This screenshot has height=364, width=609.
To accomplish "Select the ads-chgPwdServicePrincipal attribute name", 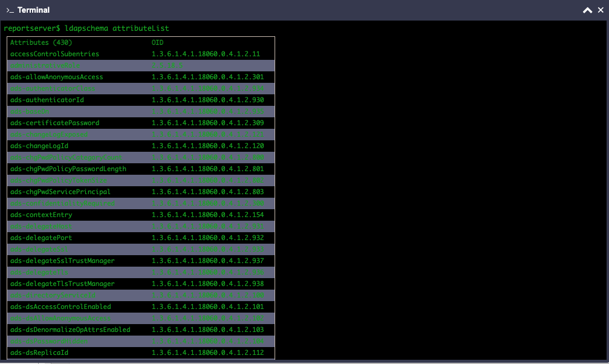I will coord(60,192).
